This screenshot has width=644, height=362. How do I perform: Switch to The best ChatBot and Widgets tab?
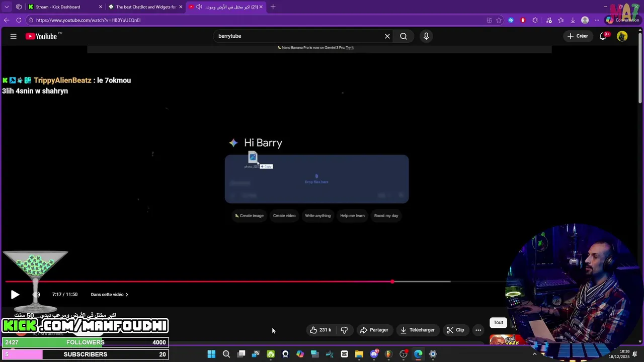[146, 7]
